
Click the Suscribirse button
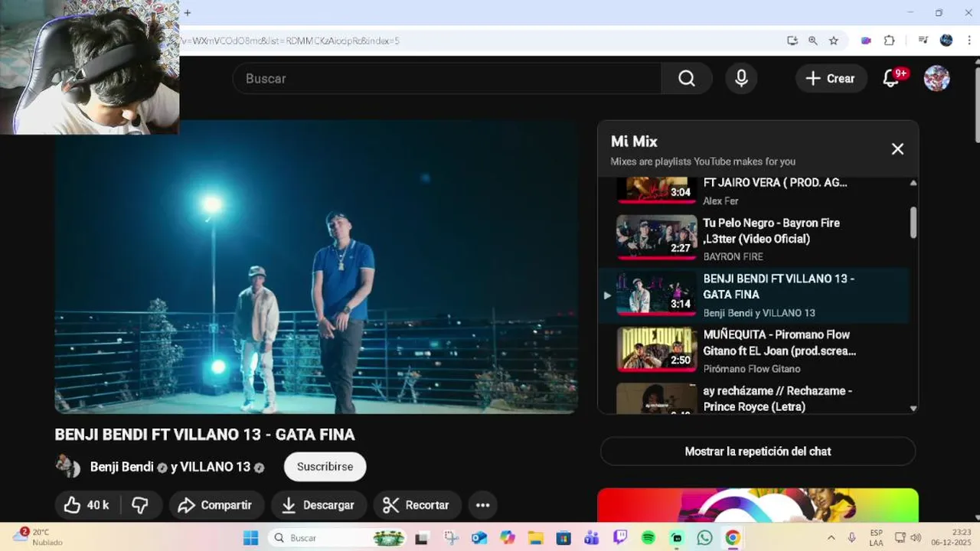325,466
